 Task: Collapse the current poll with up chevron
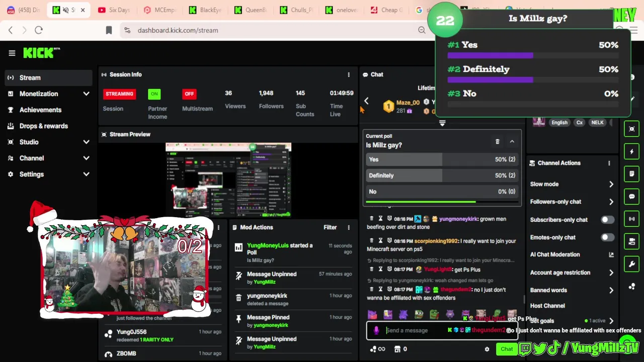point(512,142)
